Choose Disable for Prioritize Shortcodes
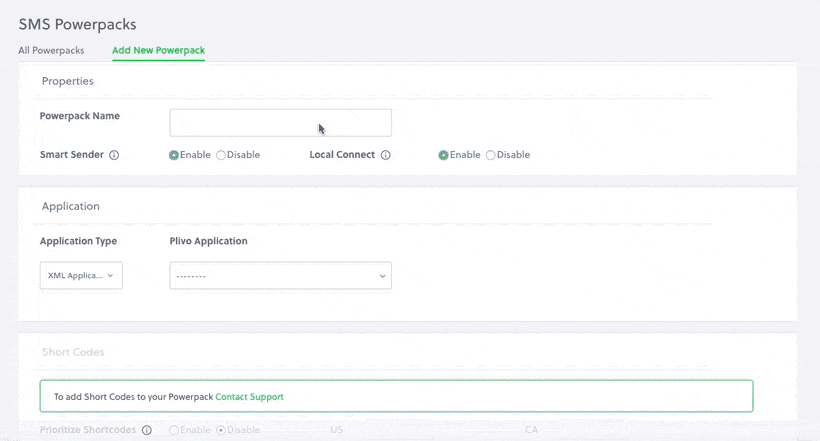This screenshot has width=820, height=441. (x=221, y=431)
